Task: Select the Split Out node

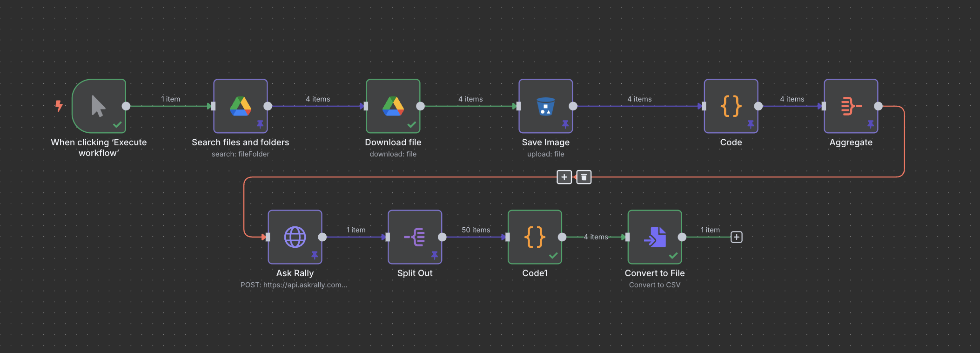Action: [x=415, y=237]
